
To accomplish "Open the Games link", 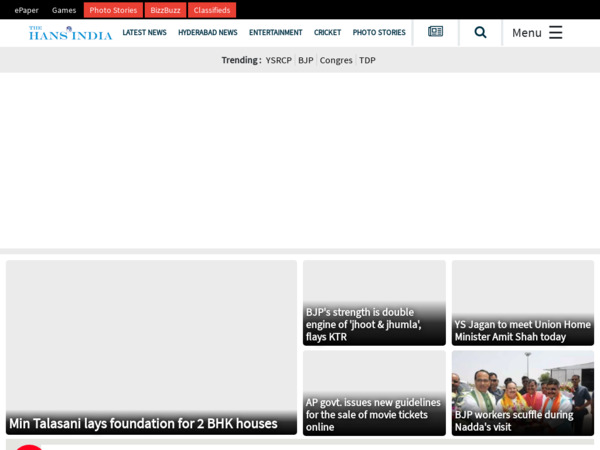I will (64, 10).
